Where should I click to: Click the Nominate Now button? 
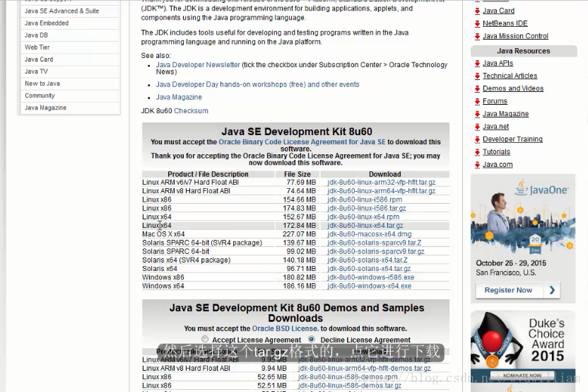tap(522, 375)
